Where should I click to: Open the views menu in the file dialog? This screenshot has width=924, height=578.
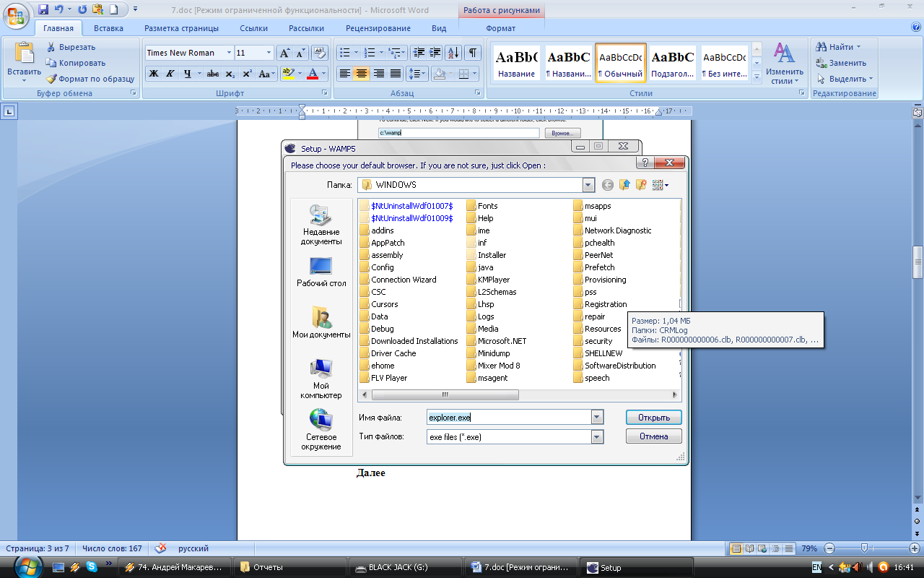[x=660, y=185]
